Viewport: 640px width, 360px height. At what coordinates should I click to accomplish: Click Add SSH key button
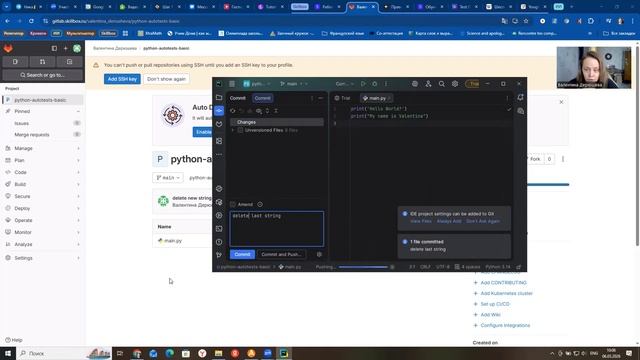click(122, 79)
